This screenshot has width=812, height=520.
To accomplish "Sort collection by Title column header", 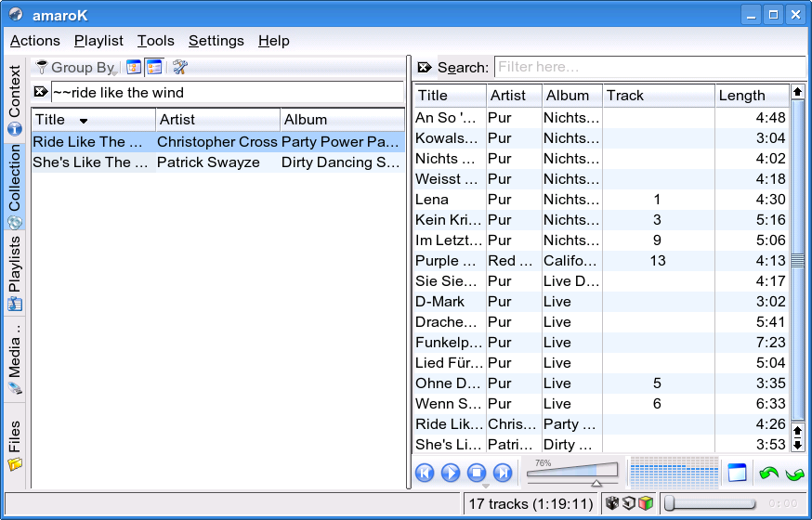I will pyautogui.click(x=93, y=120).
